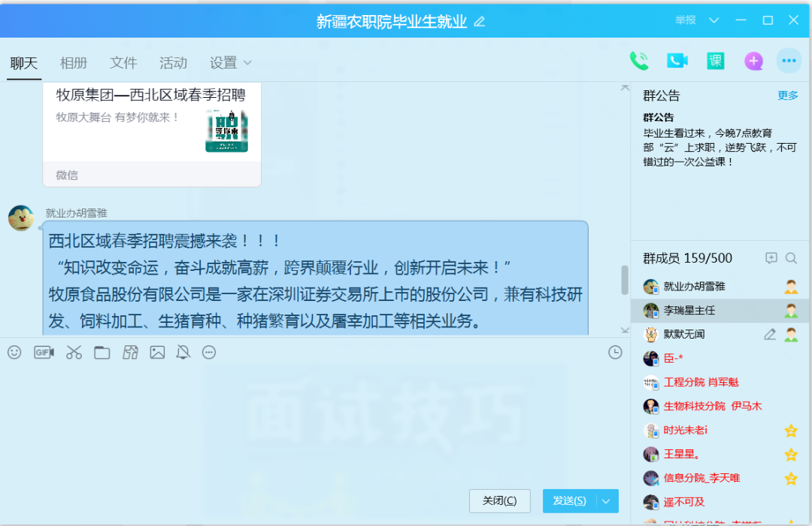
Task: Click the bell mute notification icon
Action: pyautogui.click(x=183, y=352)
